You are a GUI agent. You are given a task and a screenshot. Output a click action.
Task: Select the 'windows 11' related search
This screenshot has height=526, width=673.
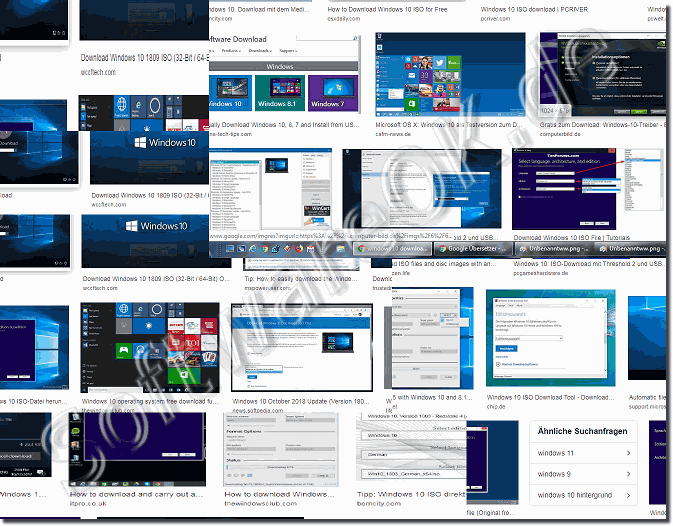pyautogui.click(x=583, y=453)
